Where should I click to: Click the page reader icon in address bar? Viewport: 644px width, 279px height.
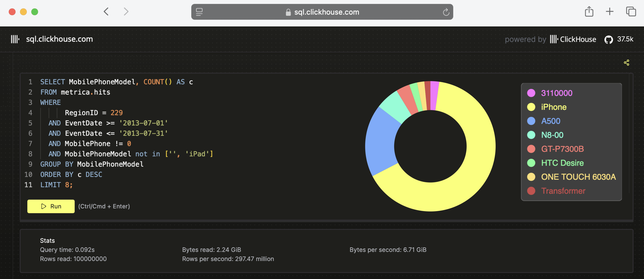point(199,12)
